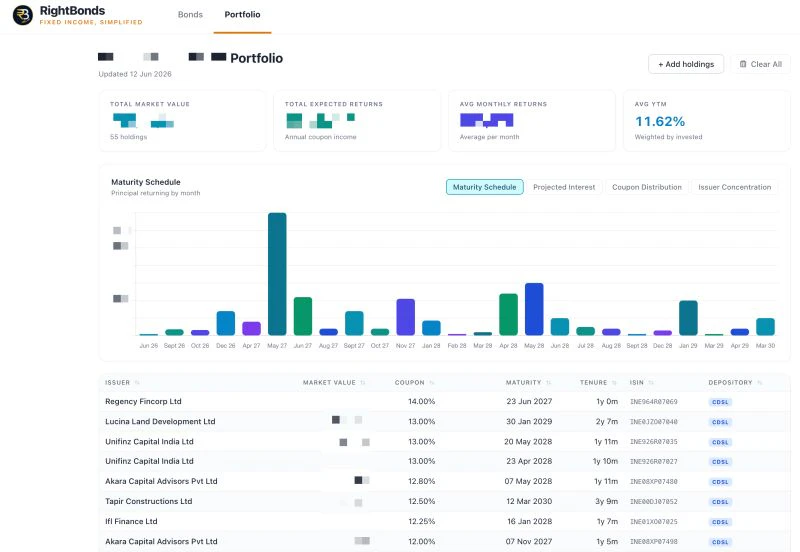Screen dimensions: 800x552
Task: Click the green Jun 27 bar
Action: [x=303, y=316]
